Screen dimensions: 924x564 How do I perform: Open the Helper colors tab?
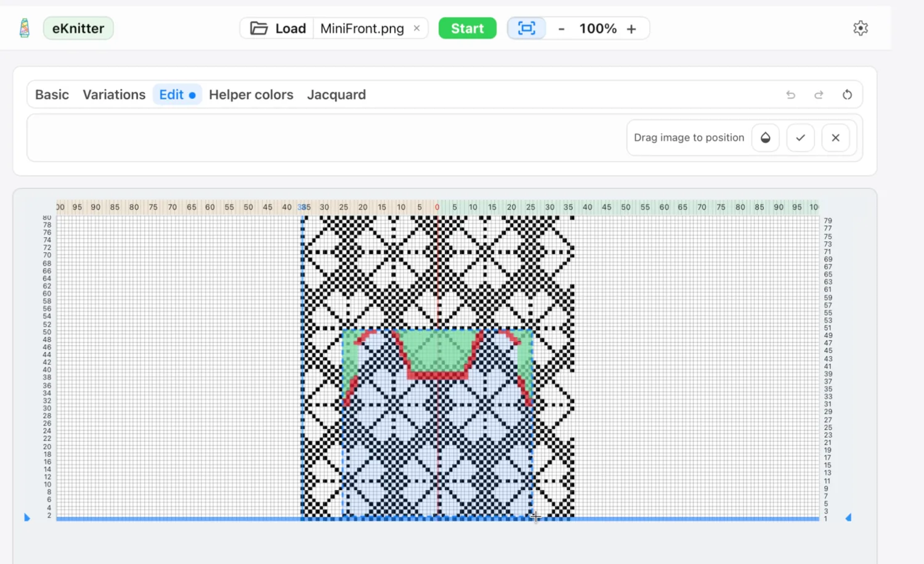pyautogui.click(x=251, y=95)
